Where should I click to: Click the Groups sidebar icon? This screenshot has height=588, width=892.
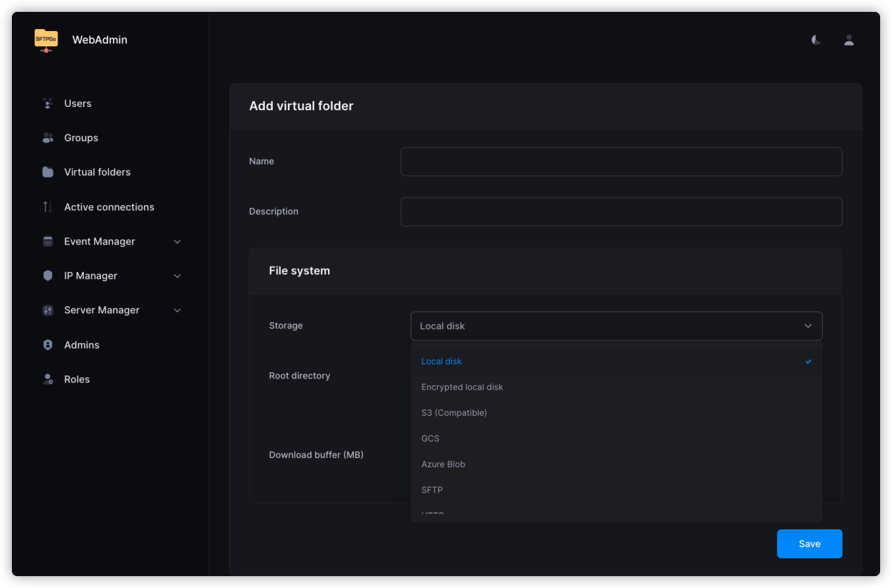(x=48, y=138)
